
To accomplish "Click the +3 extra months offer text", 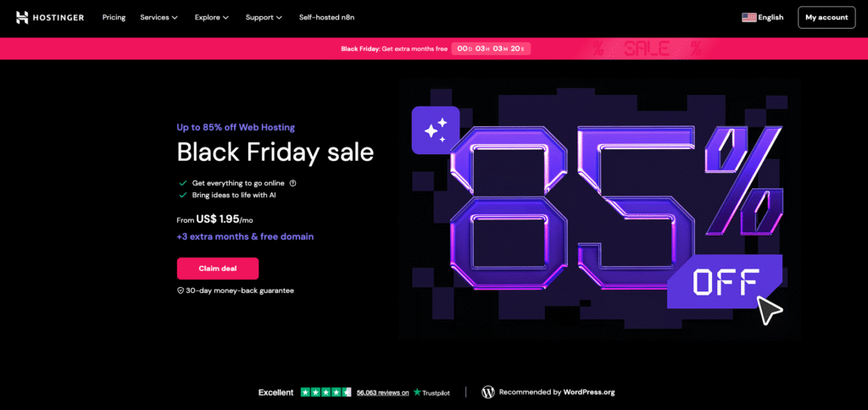I will point(245,236).
